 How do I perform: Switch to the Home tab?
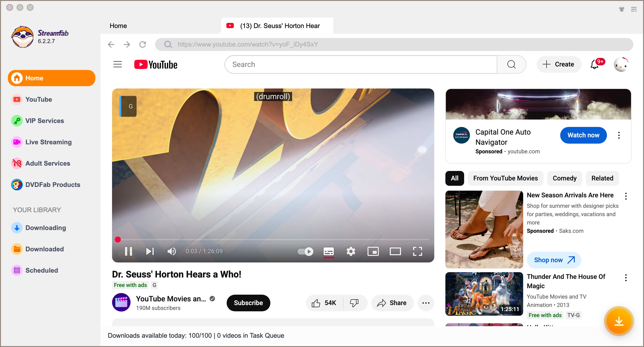coord(118,26)
